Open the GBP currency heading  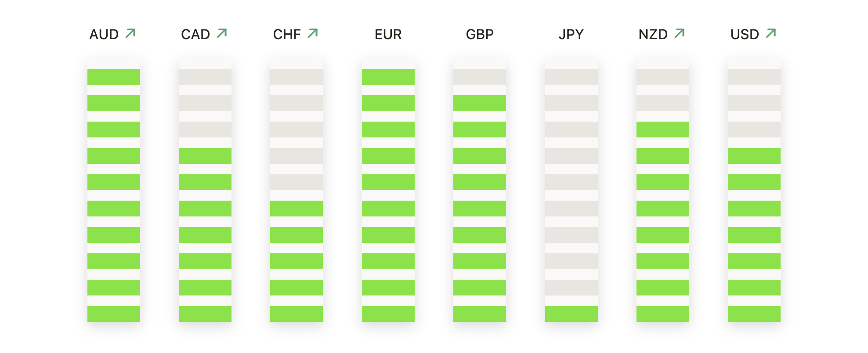(x=480, y=34)
